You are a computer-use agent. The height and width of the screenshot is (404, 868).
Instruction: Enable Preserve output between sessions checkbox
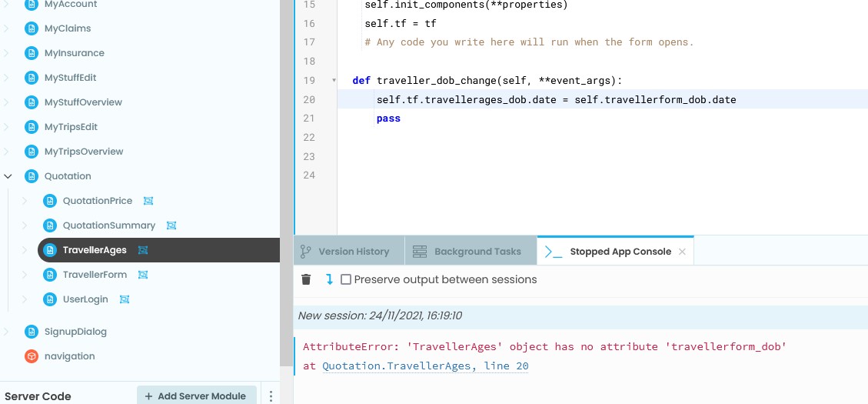(346, 279)
